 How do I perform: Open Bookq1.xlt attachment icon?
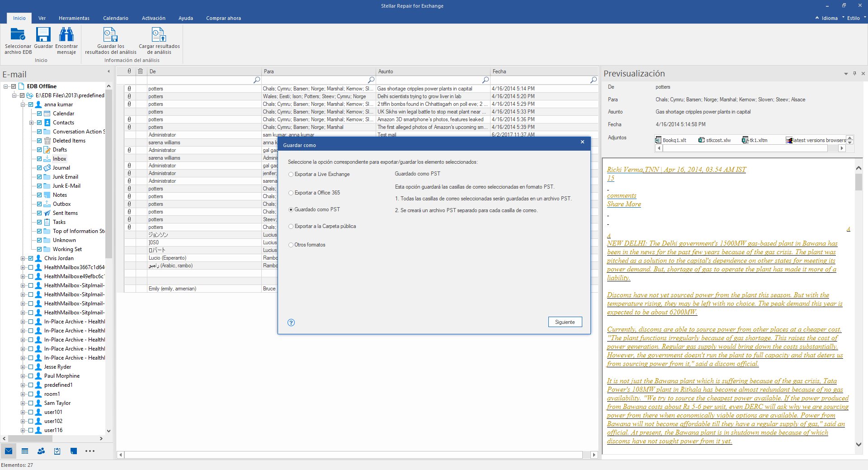[x=658, y=140]
